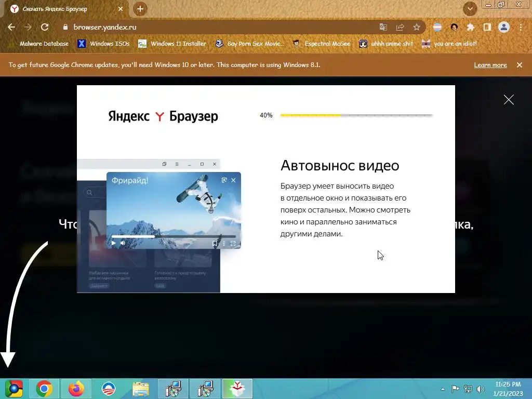
Task: Click bookmark icon in video player
Action: tap(215, 243)
